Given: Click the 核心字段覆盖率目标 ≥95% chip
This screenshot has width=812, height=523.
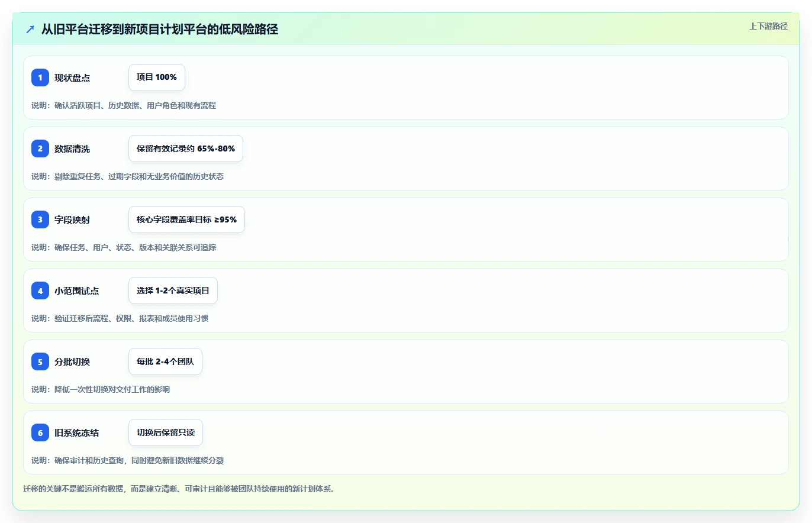Looking at the screenshot, I should coord(186,219).
